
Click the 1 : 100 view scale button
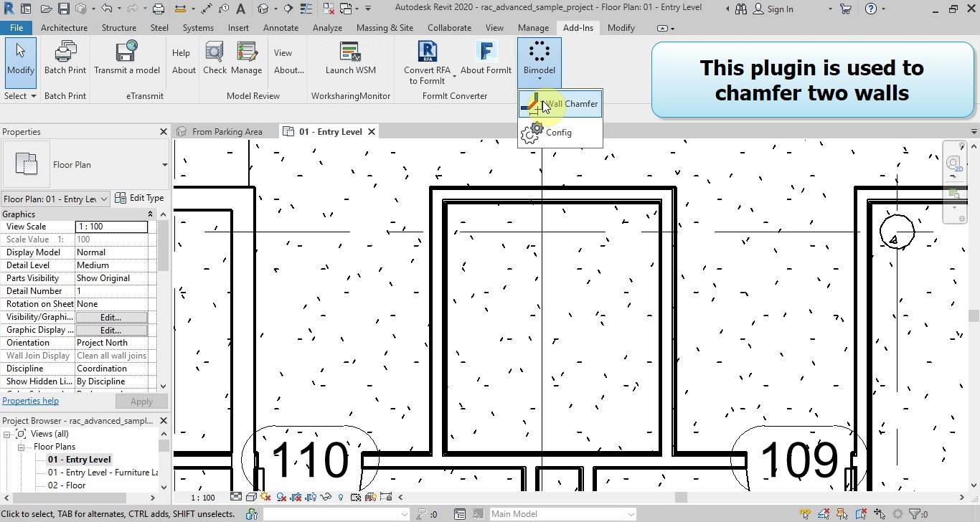pos(203,498)
